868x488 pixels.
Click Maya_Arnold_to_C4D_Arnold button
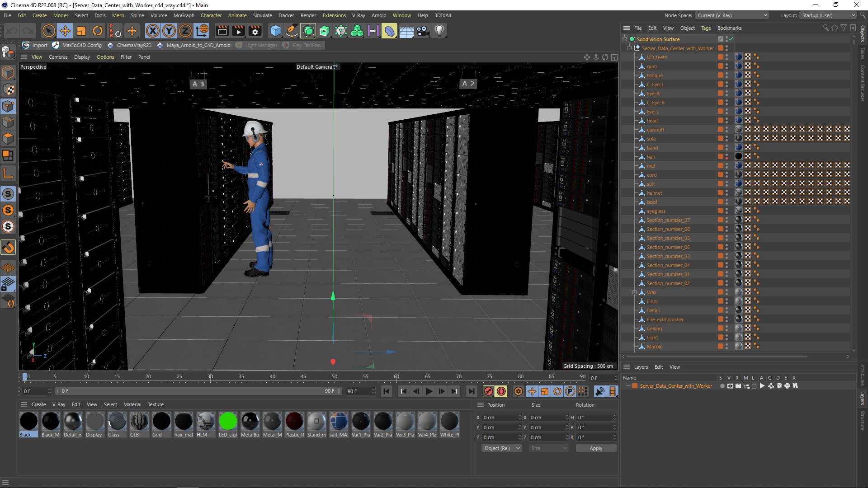193,45
